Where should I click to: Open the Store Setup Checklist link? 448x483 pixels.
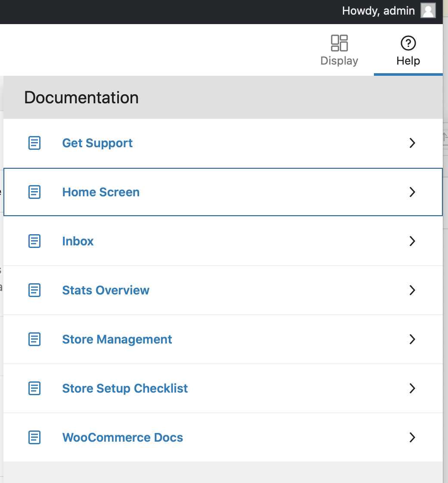coord(125,388)
